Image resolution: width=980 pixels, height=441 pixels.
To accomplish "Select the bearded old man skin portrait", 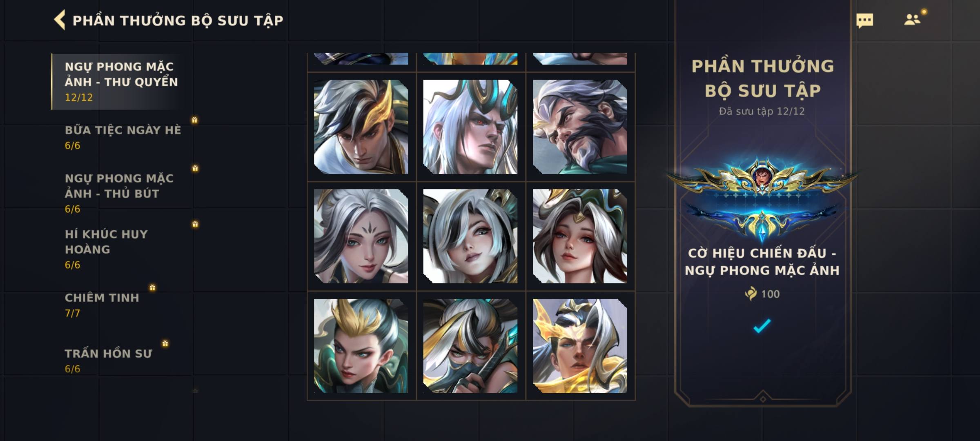I will coord(580,127).
